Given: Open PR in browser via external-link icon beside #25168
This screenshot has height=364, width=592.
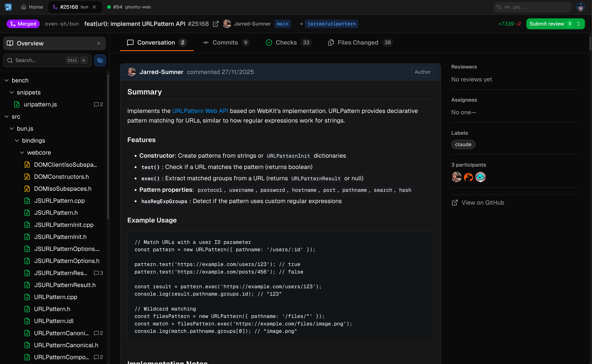Looking at the screenshot, I should pyautogui.click(x=216, y=24).
